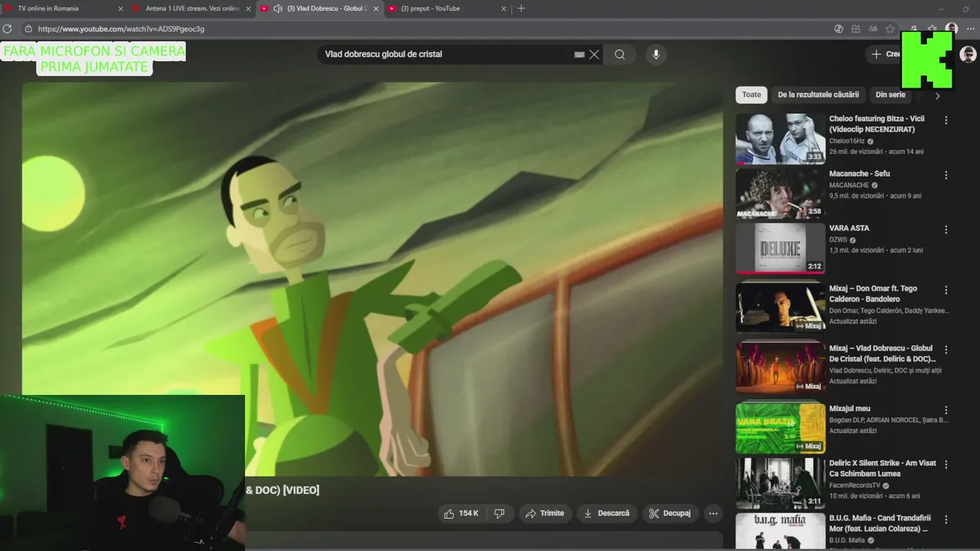This screenshot has width=980, height=551.
Task: Click the Descarcă download button
Action: pos(606,514)
